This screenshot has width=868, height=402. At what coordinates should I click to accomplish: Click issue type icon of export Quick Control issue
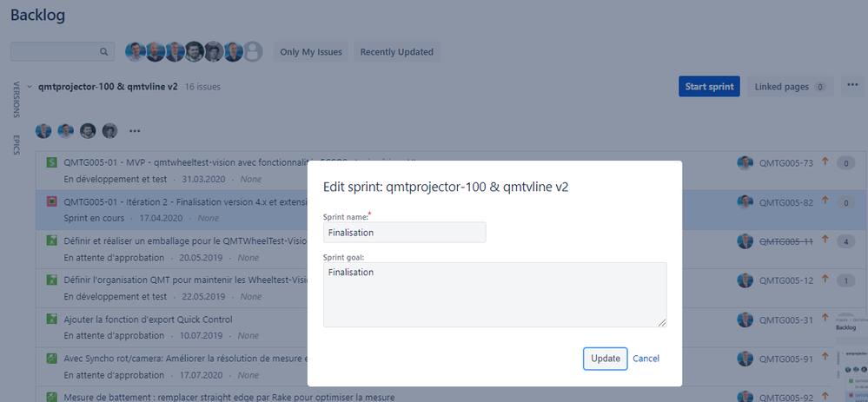pos(51,319)
